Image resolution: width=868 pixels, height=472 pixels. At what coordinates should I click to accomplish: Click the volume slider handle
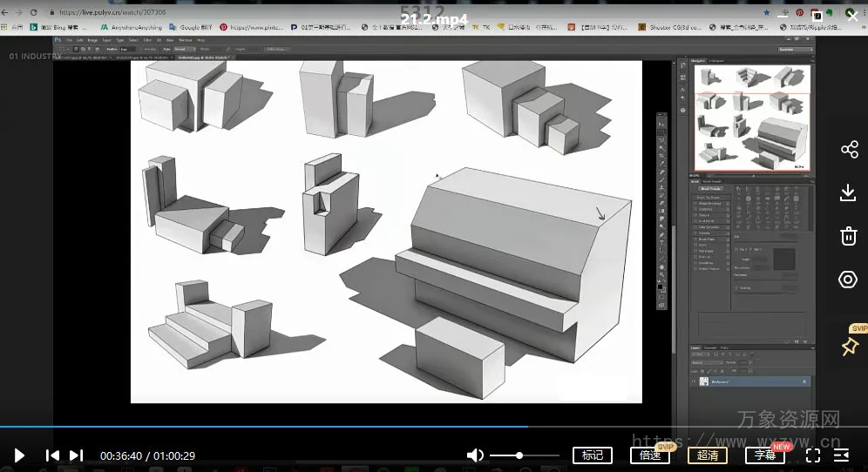[519, 455]
